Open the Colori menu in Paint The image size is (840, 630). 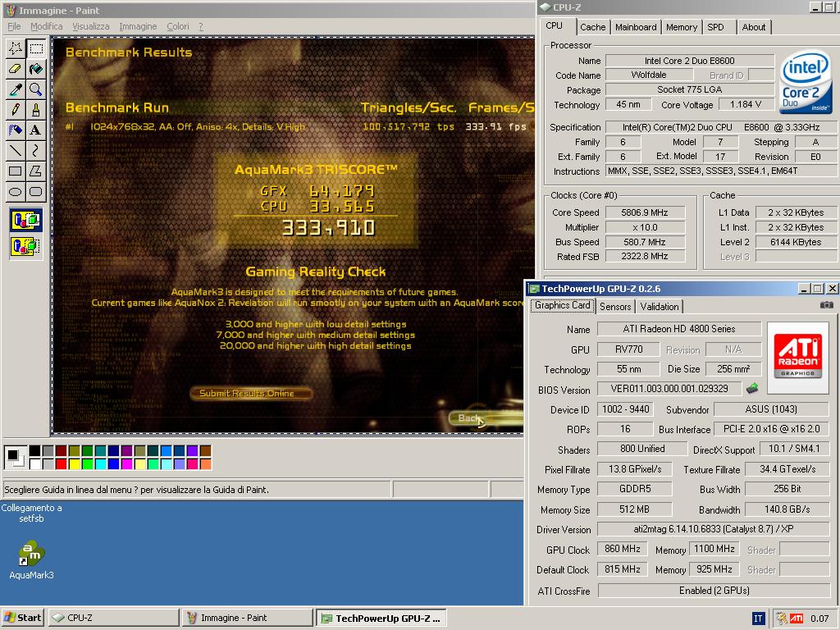coord(177,26)
